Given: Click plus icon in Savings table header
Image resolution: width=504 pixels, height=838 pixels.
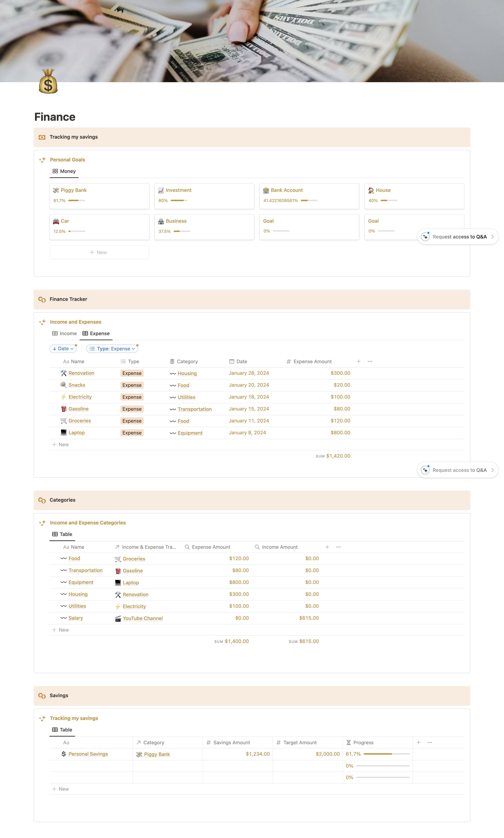Looking at the screenshot, I should point(418,743).
